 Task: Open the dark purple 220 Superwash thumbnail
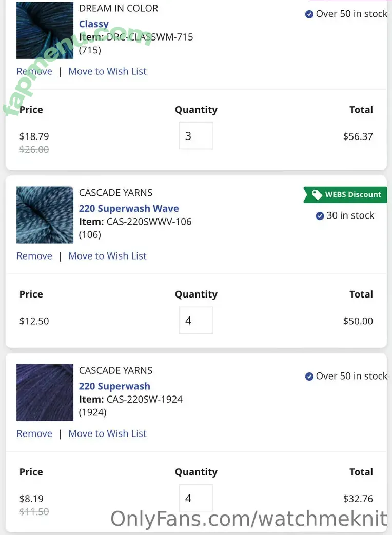(45, 392)
